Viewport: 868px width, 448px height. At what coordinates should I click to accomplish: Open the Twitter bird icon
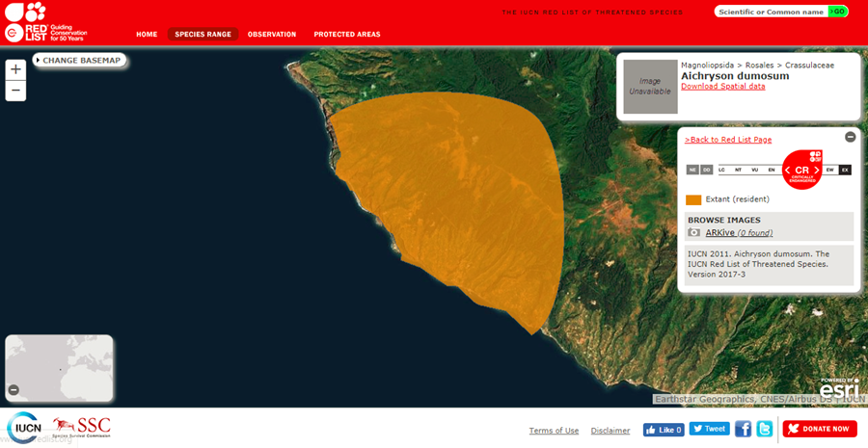coord(764,429)
